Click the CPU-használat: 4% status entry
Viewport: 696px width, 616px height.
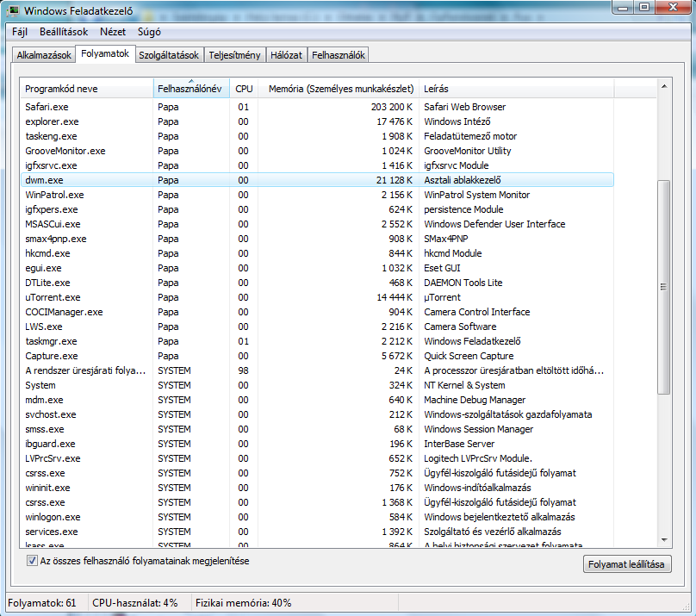135,603
